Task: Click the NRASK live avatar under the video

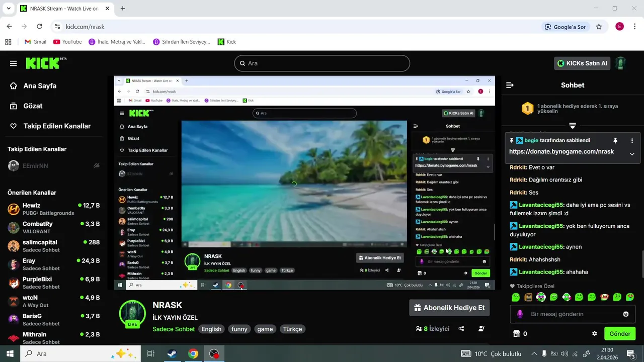Action: [132, 314]
